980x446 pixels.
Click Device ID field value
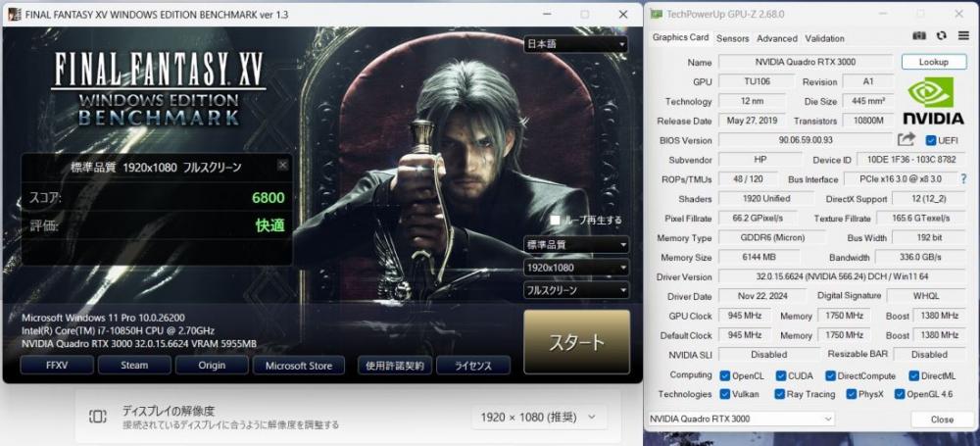pos(911,160)
